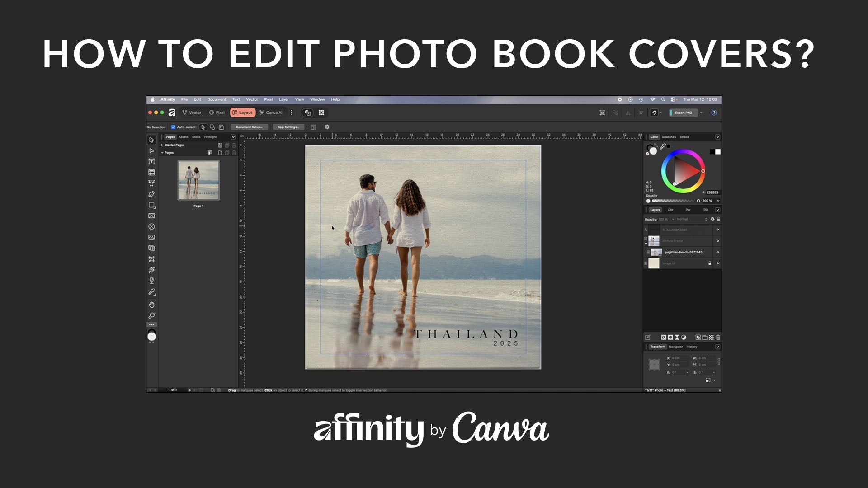The image size is (868, 488).
Task: Pick the color picker eyedropper icon
Action: click(663, 146)
